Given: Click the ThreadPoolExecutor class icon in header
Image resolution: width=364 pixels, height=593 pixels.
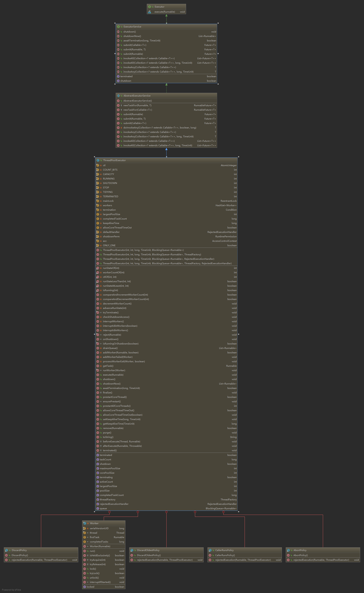Looking at the screenshot, I should (x=98, y=160).
